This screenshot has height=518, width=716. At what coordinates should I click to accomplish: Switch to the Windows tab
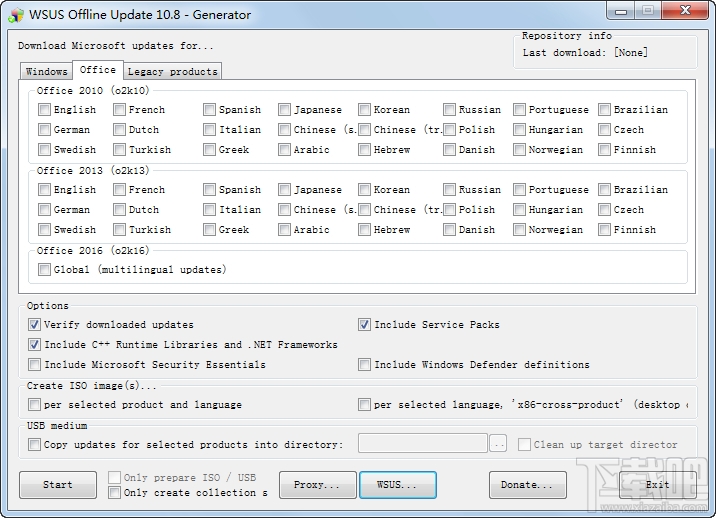click(47, 71)
